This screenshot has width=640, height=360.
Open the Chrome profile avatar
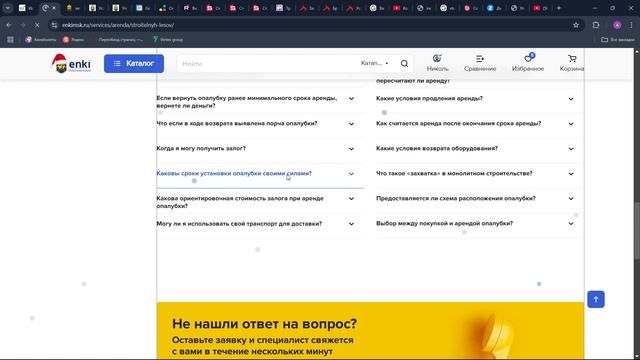point(617,25)
